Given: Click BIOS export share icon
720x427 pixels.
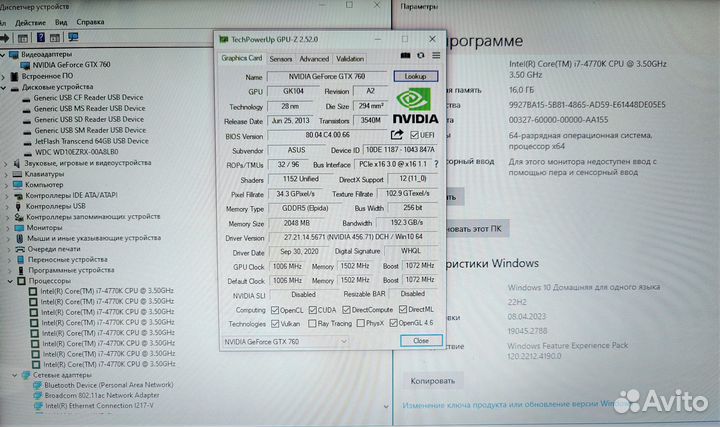Looking at the screenshot, I should click(397, 135).
